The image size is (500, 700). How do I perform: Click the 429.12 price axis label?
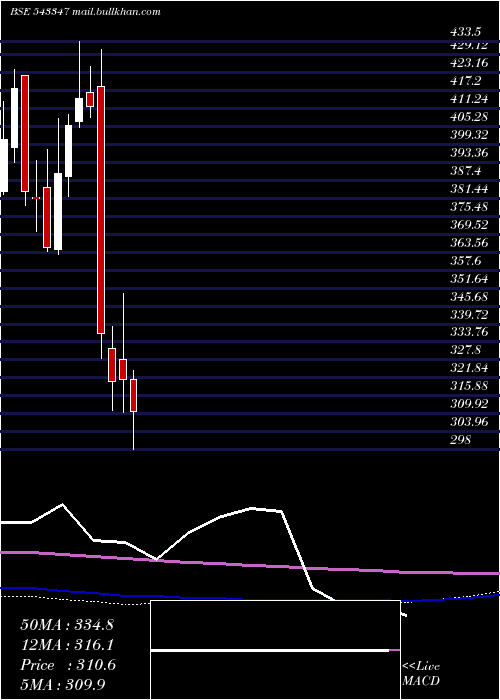pos(469,46)
